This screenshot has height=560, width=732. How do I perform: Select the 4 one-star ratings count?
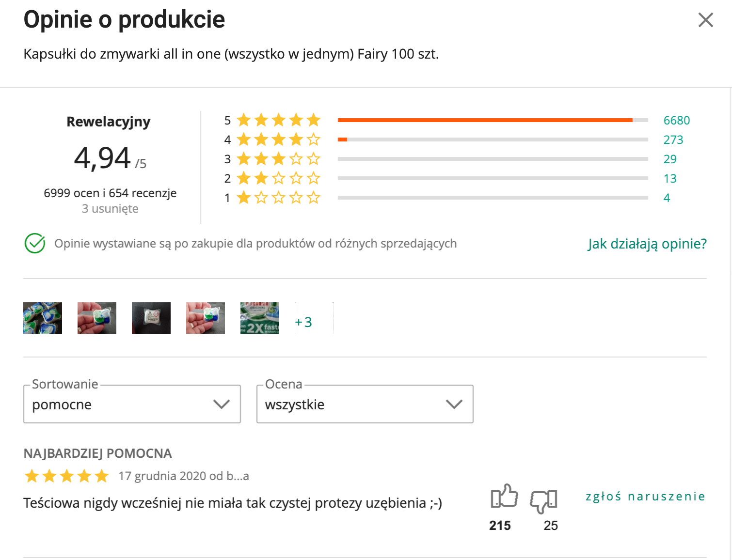(x=667, y=198)
